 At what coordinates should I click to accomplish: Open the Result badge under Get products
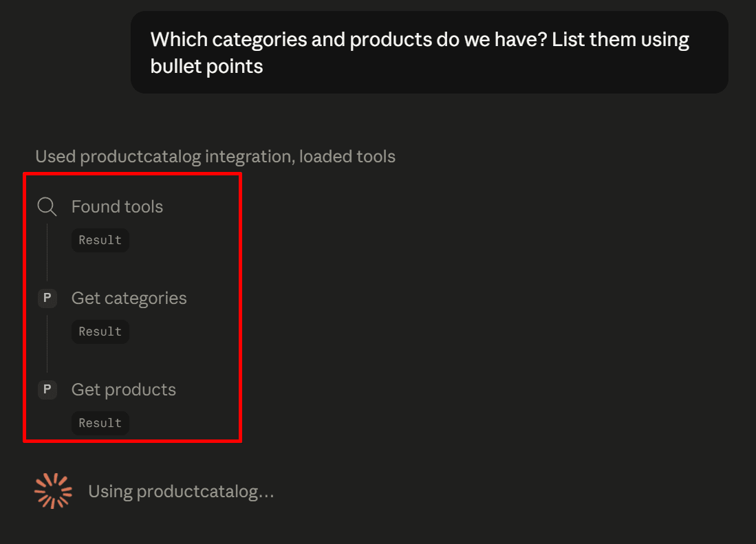click(x=100, y=423)
